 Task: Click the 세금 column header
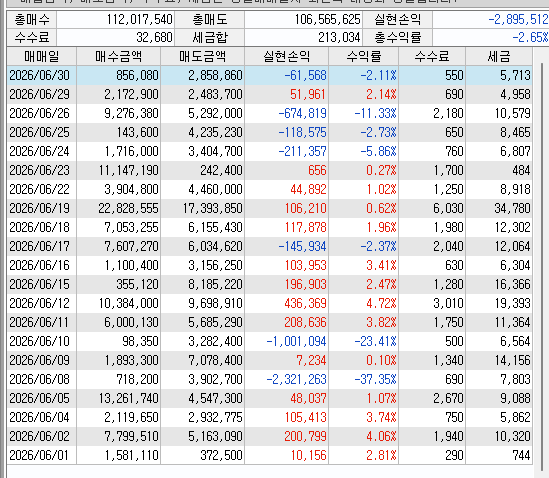click(x=499, y=56)
